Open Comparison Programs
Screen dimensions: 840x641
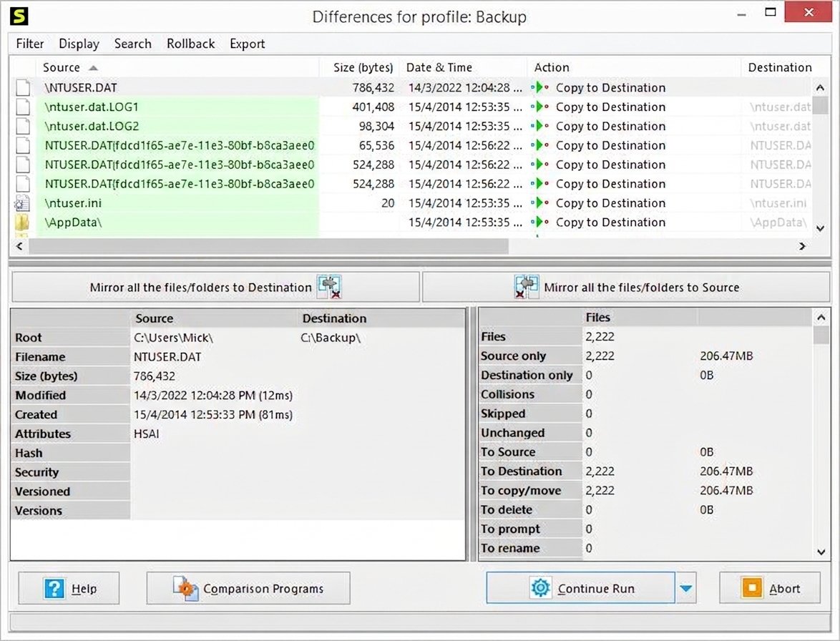tap(248, 588)
